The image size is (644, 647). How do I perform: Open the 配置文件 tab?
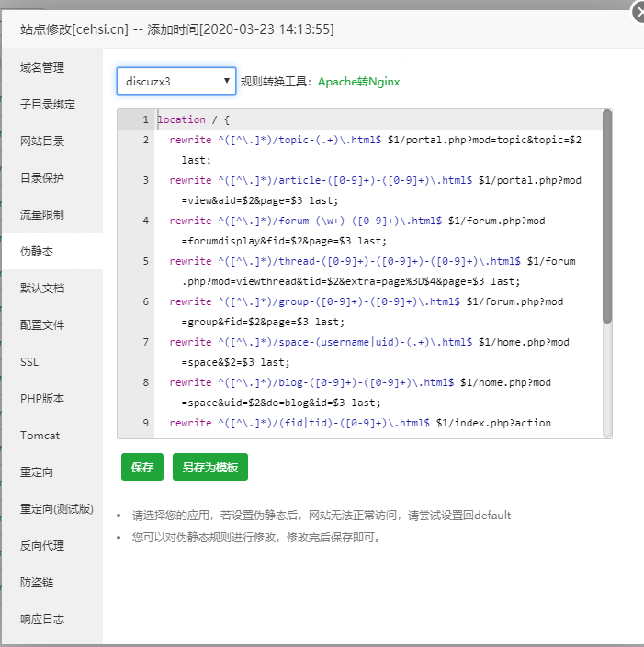43,325
